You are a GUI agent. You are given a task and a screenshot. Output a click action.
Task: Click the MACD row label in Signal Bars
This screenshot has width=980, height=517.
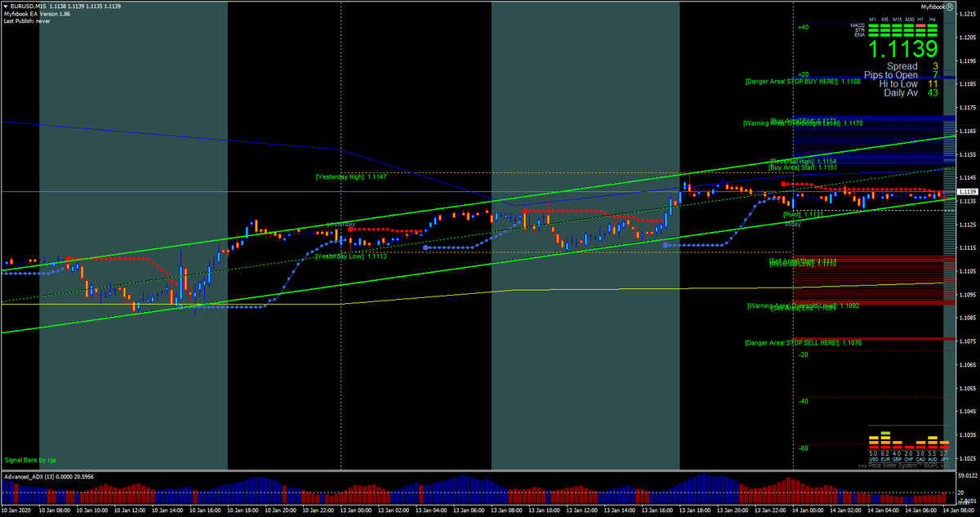coord(857,25)
